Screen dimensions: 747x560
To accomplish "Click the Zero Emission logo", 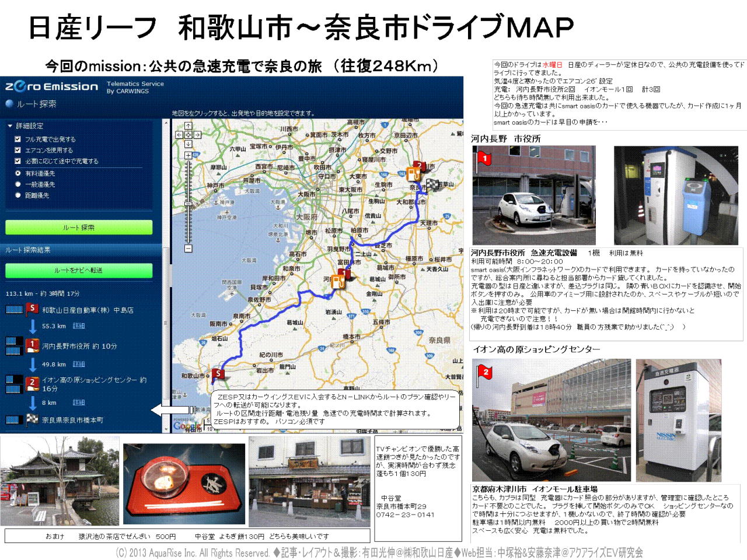I will point(52,86).
